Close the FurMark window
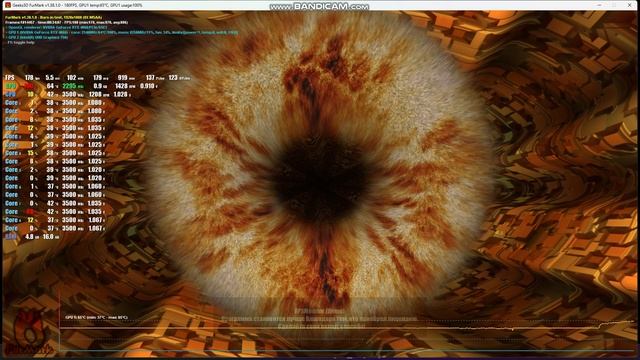This screenshot has height=360, width=640. click(630, 5)
